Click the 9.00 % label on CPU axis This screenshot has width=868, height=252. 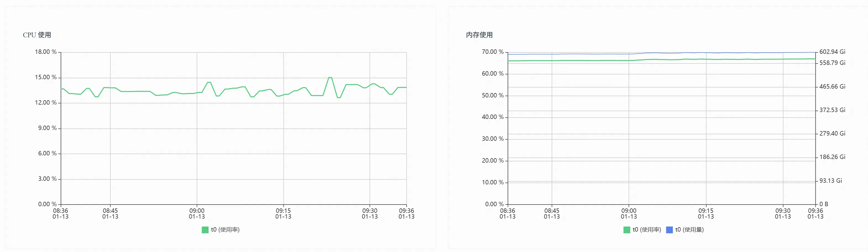[47, 128]
